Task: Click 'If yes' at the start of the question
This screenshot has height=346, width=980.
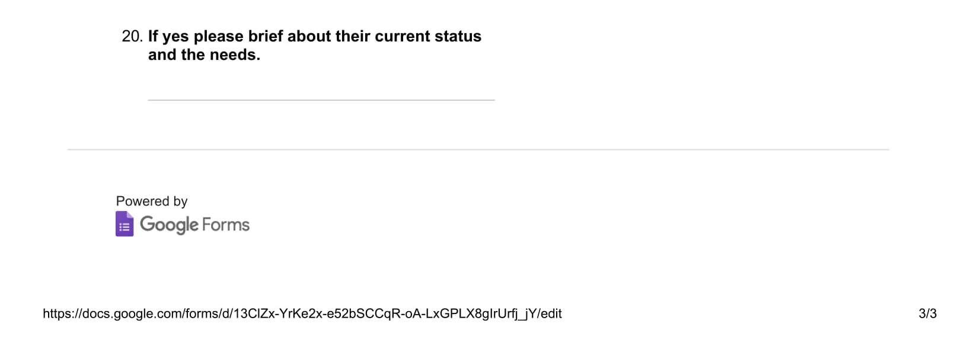Action: 168,37
